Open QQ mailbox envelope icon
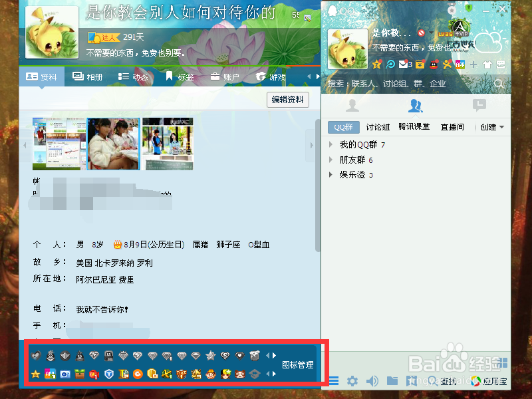 (x=405, y=64)
